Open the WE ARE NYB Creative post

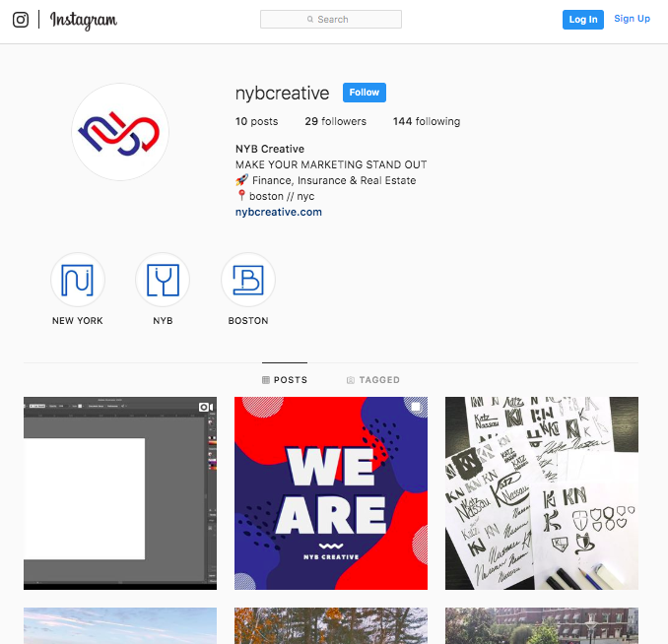[x=331, y=493]
